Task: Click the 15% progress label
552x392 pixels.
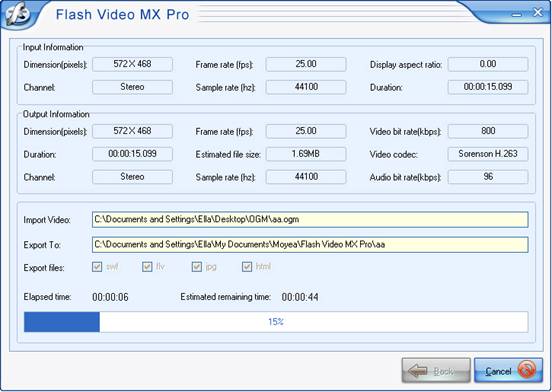Action: (276, 322)
